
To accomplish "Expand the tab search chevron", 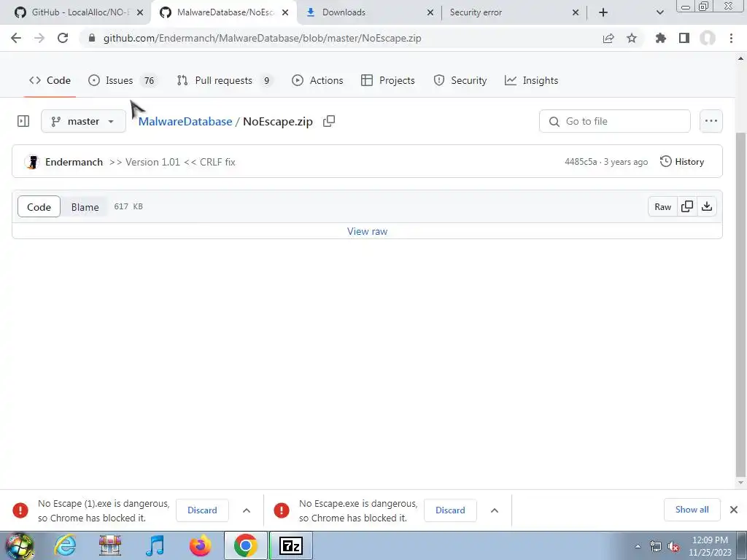I will 659,12.
